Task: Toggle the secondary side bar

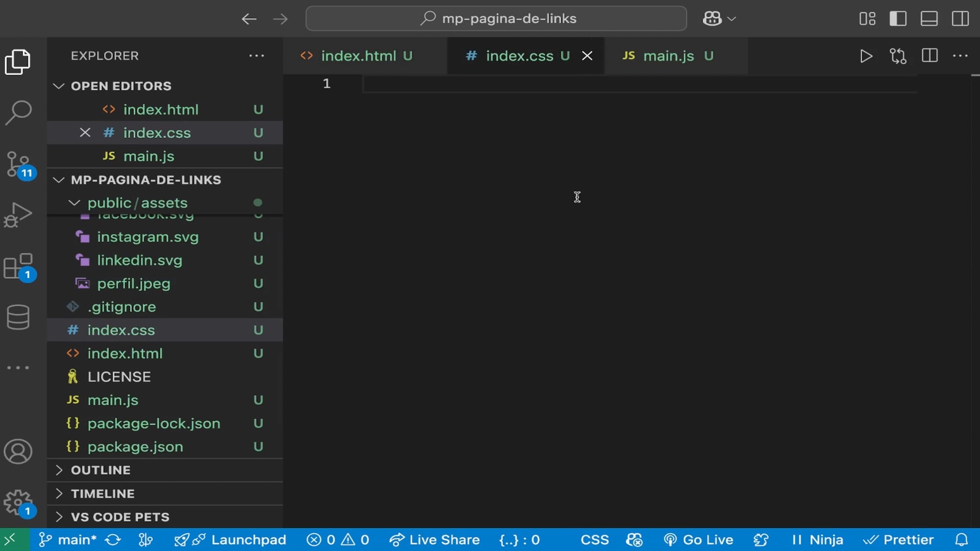Action: (960, 19)
